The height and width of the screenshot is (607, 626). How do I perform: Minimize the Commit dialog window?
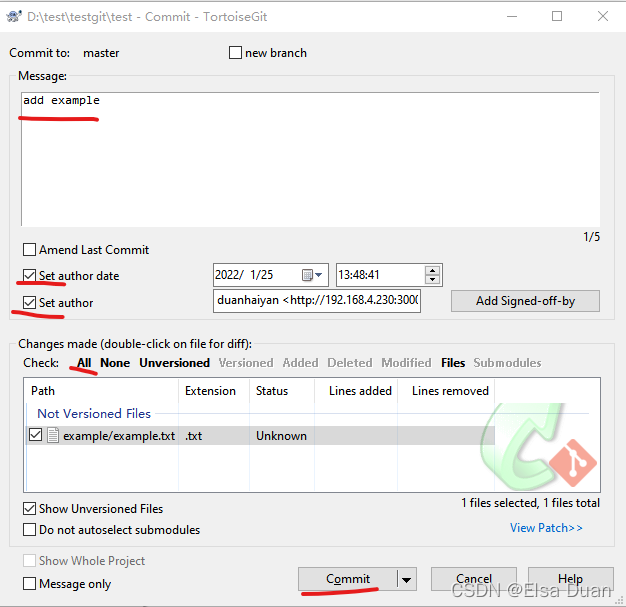pos(512,16)
